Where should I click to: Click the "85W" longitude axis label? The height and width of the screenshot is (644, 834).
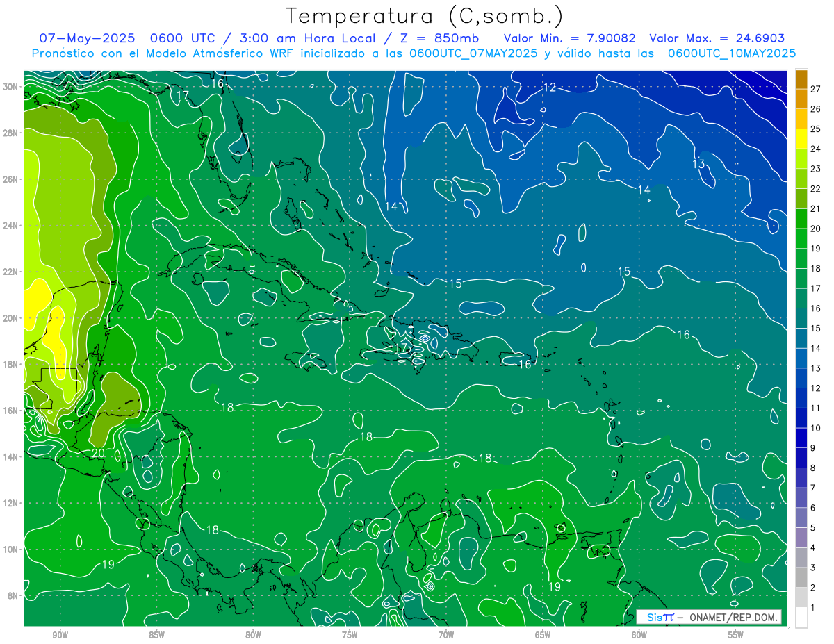156,635
